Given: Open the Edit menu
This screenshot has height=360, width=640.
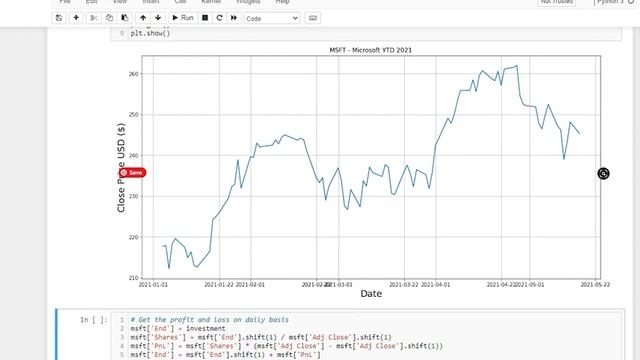Looking at the screenshot, I should pyautogui.click(x=91, y=2).
